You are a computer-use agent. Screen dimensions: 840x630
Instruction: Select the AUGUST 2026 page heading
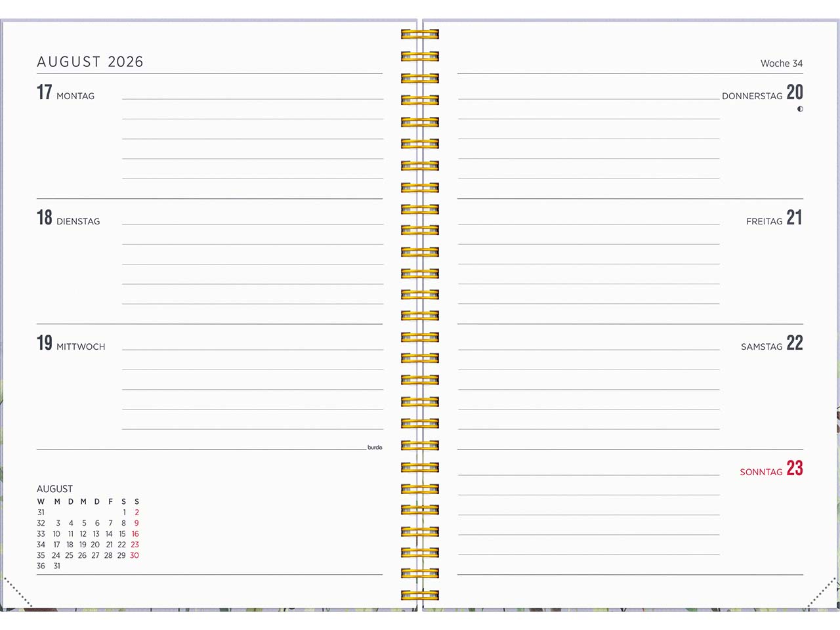pyautogui.click(x=90, y=62)
